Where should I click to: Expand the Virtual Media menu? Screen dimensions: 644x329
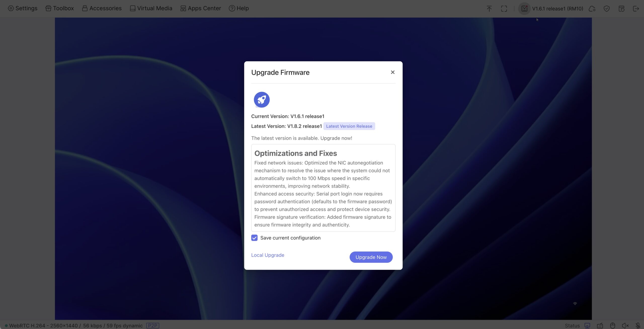tap(151, 8)
